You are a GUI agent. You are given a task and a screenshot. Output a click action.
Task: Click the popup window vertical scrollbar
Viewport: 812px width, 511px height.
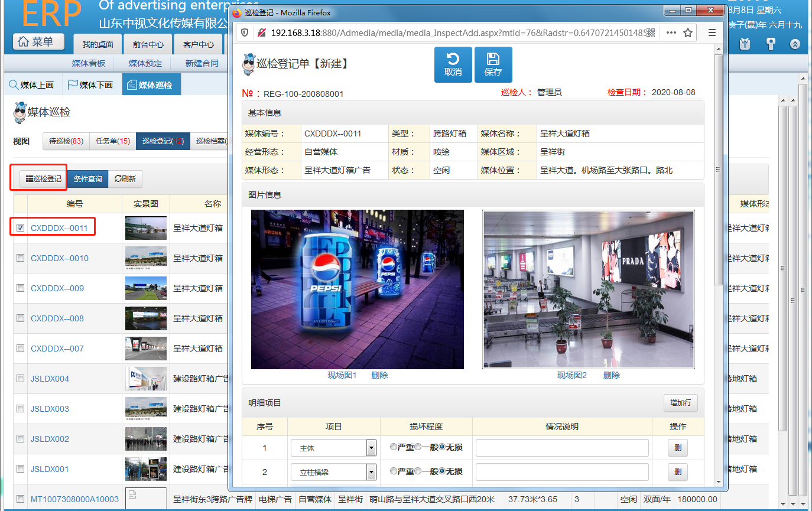click(x=719, y=266)
